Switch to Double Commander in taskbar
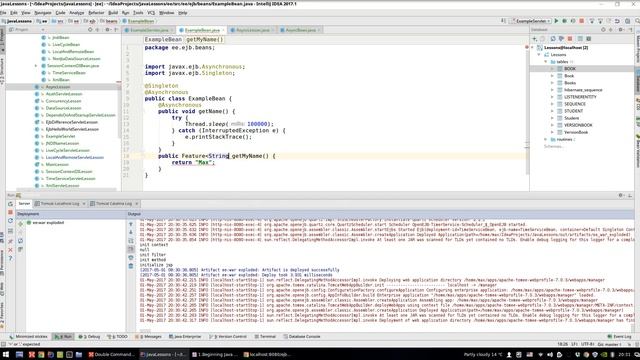This screenshot has width=640, height=360. point(111,355)
